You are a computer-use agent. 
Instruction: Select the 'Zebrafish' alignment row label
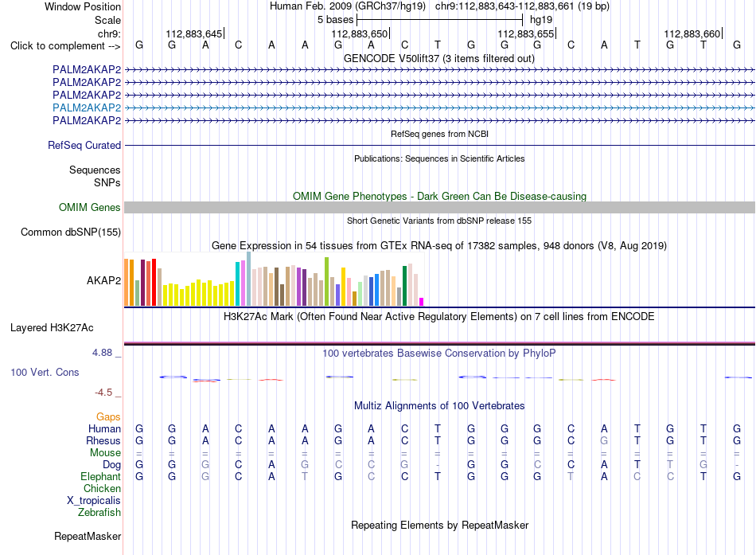point(99,513)
